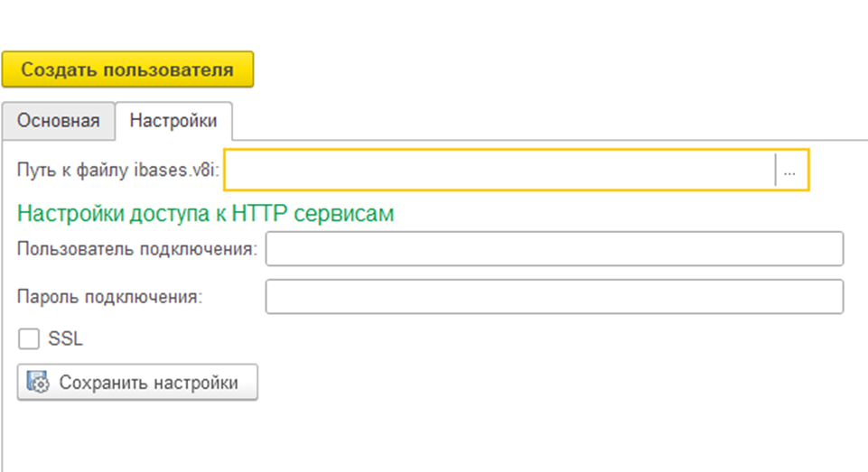Click the gear icon on Сохранить настройки
Viewport: 868px width, 472px height.
[x=38, y=383]
